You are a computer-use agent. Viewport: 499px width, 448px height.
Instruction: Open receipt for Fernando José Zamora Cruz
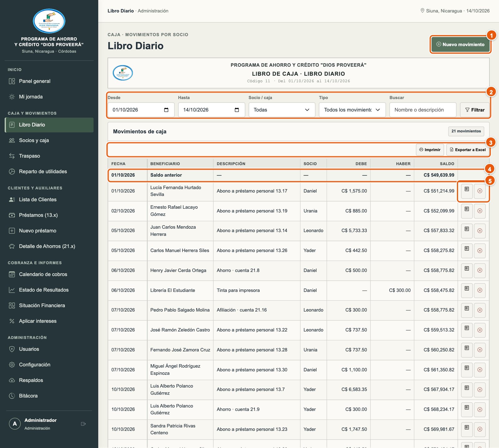click(467, 350)
